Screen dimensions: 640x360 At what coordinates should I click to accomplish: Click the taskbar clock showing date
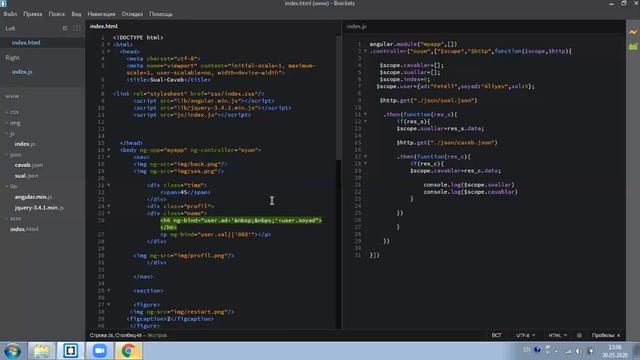pos(615,351)
